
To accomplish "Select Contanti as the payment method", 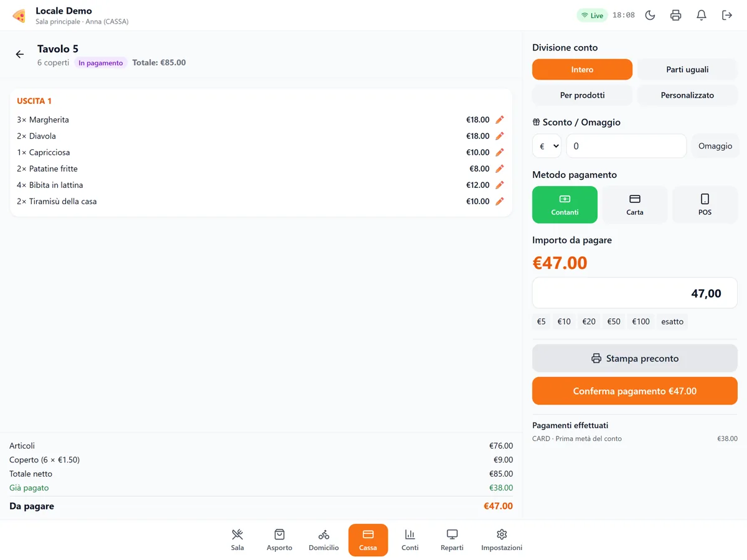I will point(565,205).
